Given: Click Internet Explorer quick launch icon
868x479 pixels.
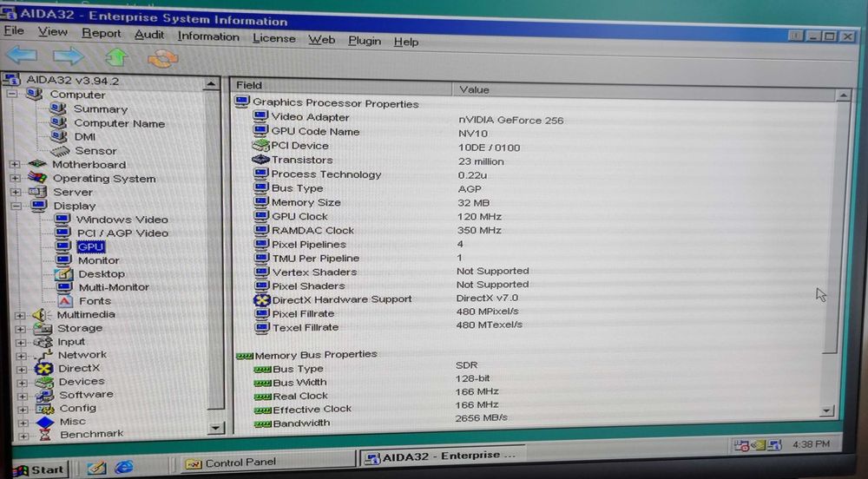Looking at the screenshot, I should tap(123, 468).
